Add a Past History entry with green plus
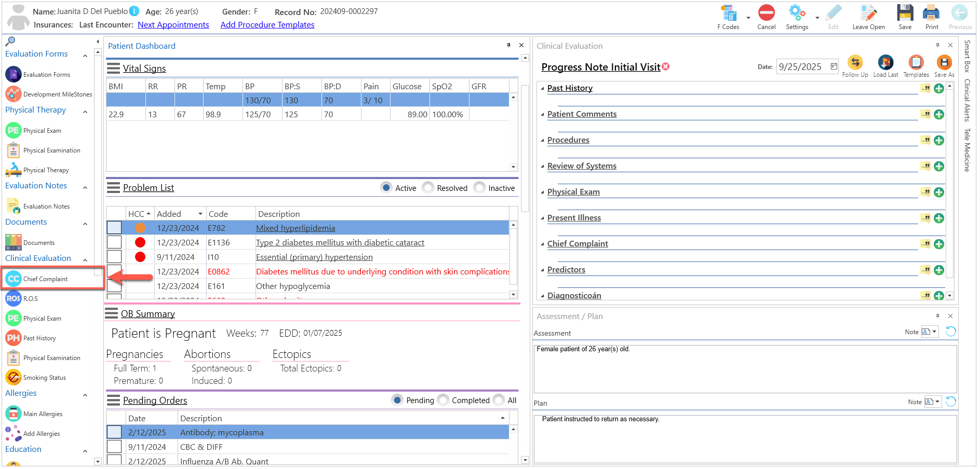This screenshot has width=980, height=469. (x=939, y=88)
